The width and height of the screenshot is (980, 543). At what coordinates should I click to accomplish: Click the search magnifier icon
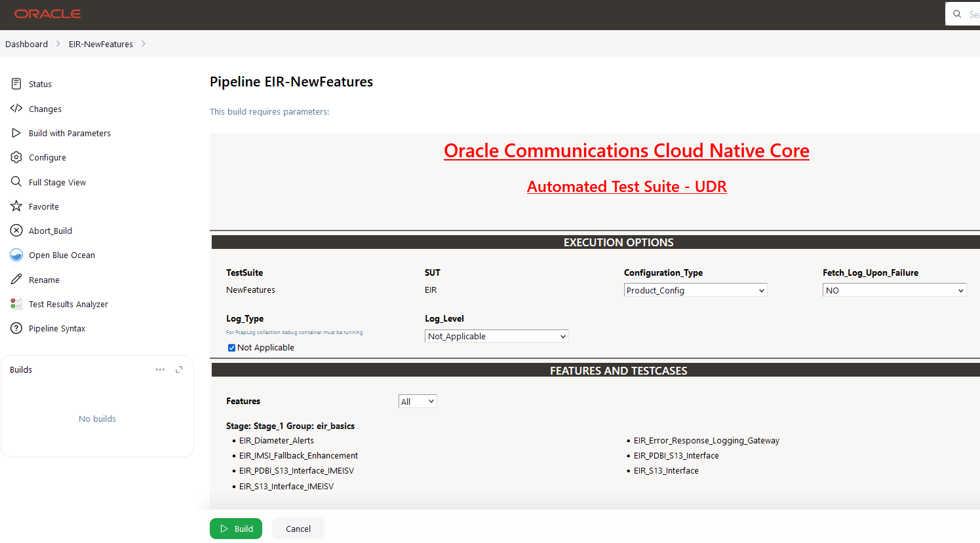coord(957,14)
